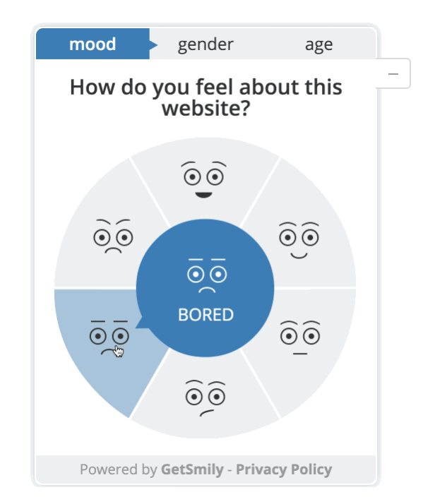The height and width of the screenshot is (504, 435).
Task: Choose the smiling happy face segment
Action: (x=299, y=240)
